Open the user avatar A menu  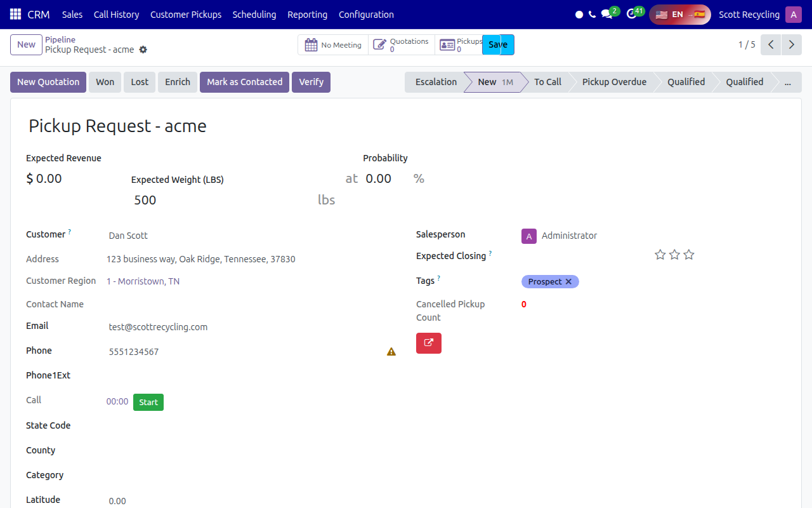794,14
